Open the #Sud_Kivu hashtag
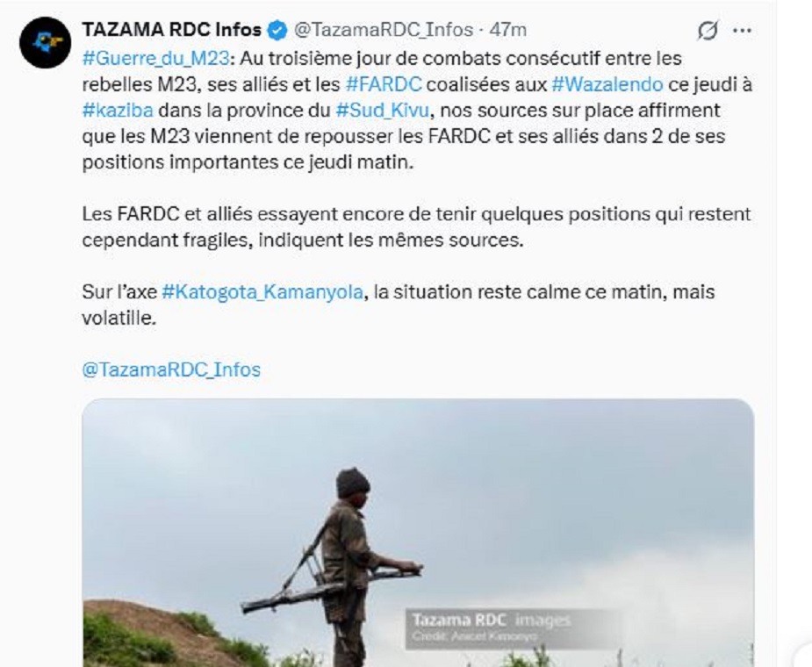The image size is (812, 667). [382, 111]
